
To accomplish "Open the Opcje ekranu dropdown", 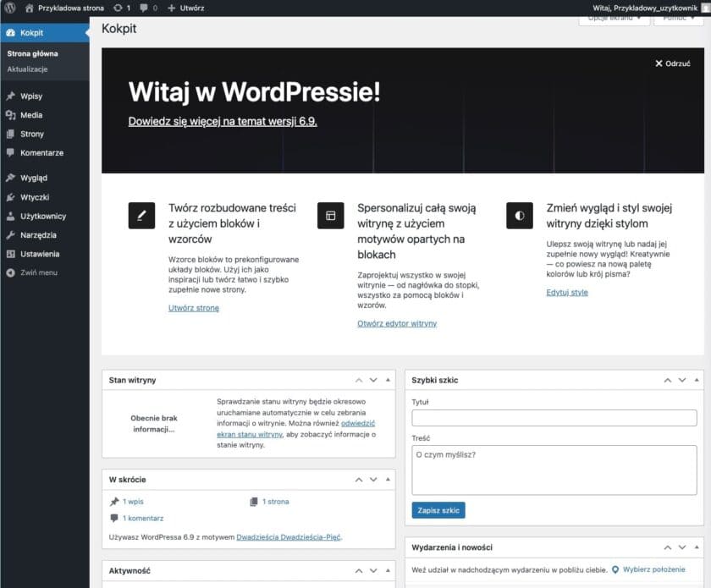I will point(612,19).
